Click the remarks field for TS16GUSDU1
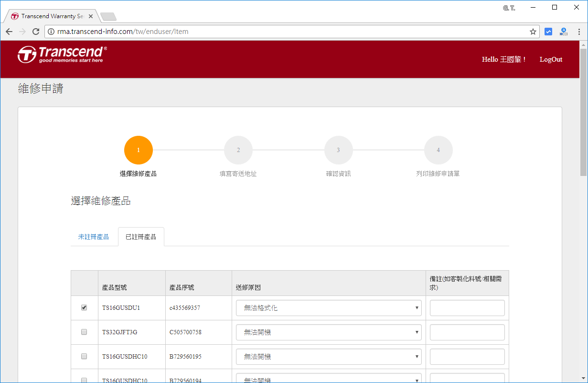Viewport: 588px width, 383px height. (467, 308)
